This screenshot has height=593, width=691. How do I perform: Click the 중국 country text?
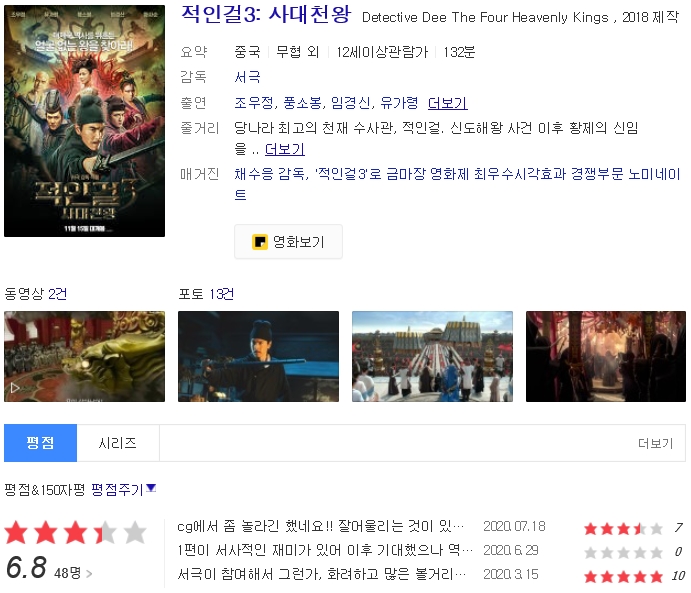[247, 52]
